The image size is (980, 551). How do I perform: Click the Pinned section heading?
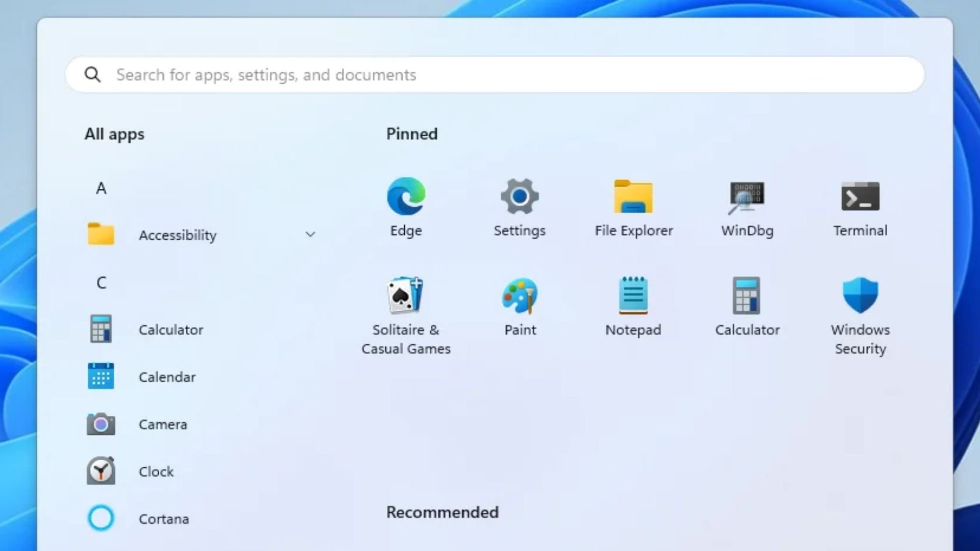coord(412,134)
